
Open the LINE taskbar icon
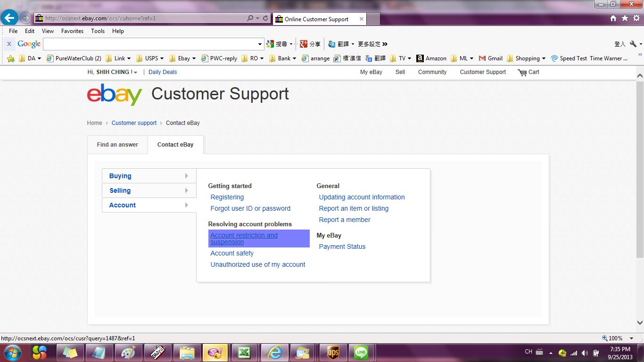coord(361,353)
